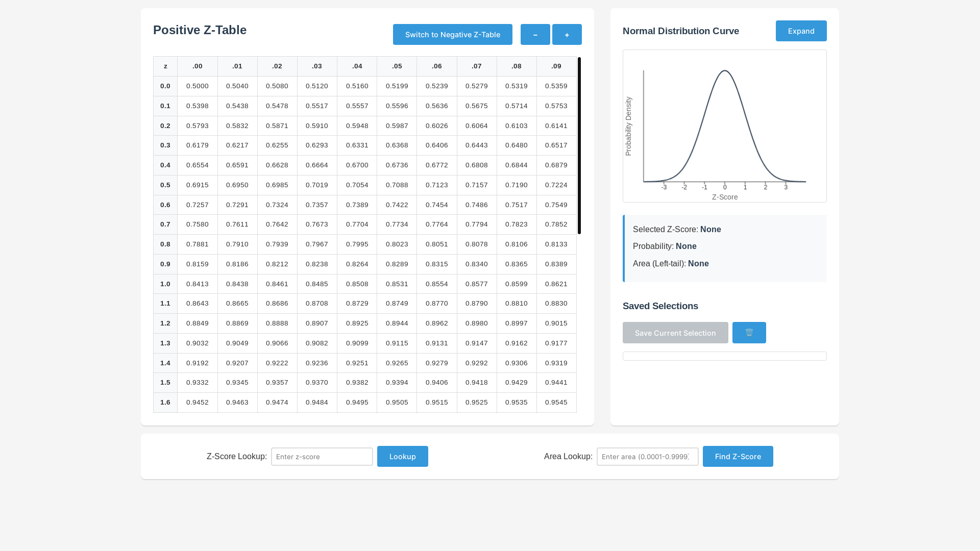
Task: Select cell 0.6141 in row 0.2
Action: coord(556,126)
